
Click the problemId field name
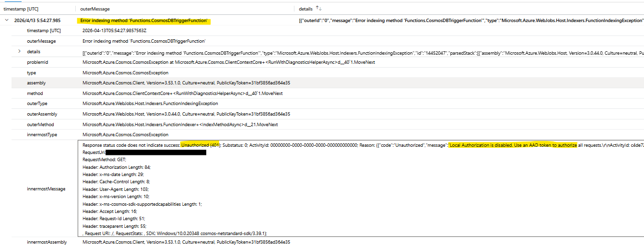37,62
